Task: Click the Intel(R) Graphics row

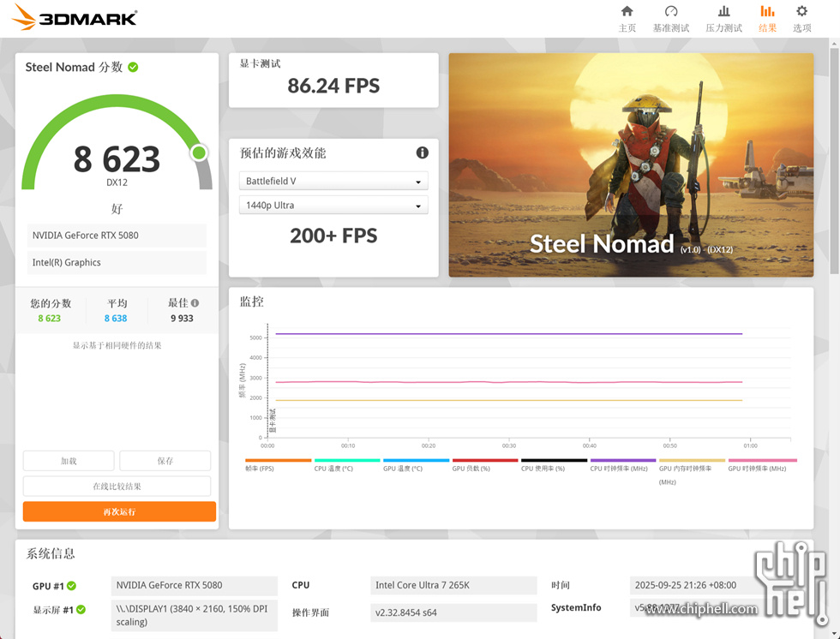Action: pos(117,263)
